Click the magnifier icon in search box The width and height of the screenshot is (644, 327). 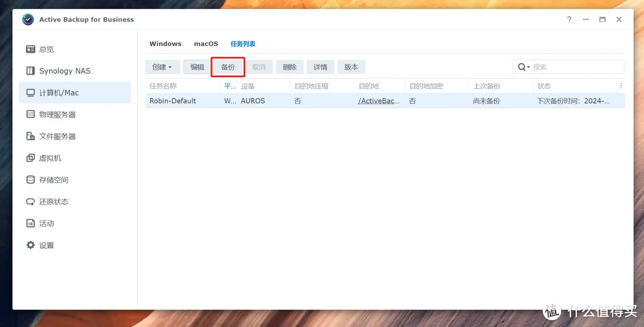(522, 67)
